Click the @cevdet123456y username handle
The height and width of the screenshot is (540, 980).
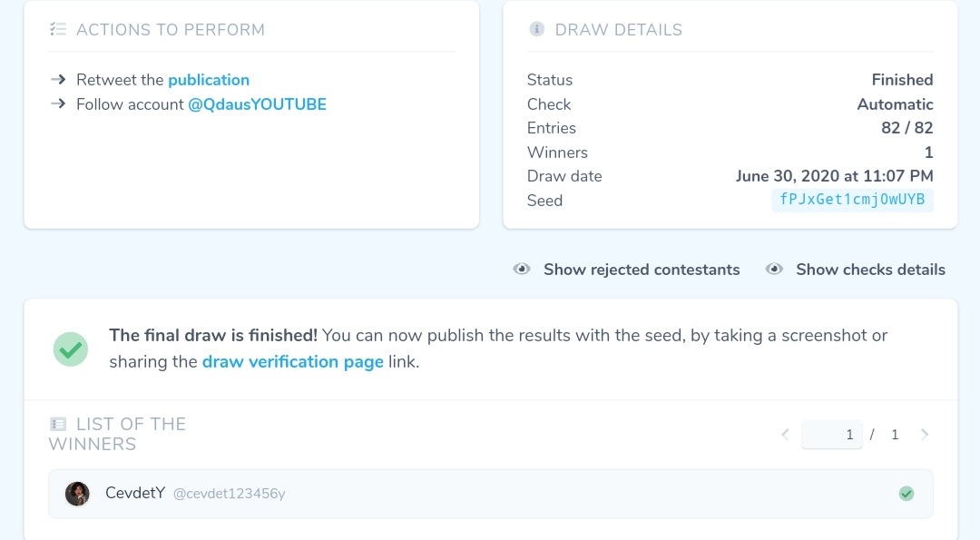(x=229, y=494)
